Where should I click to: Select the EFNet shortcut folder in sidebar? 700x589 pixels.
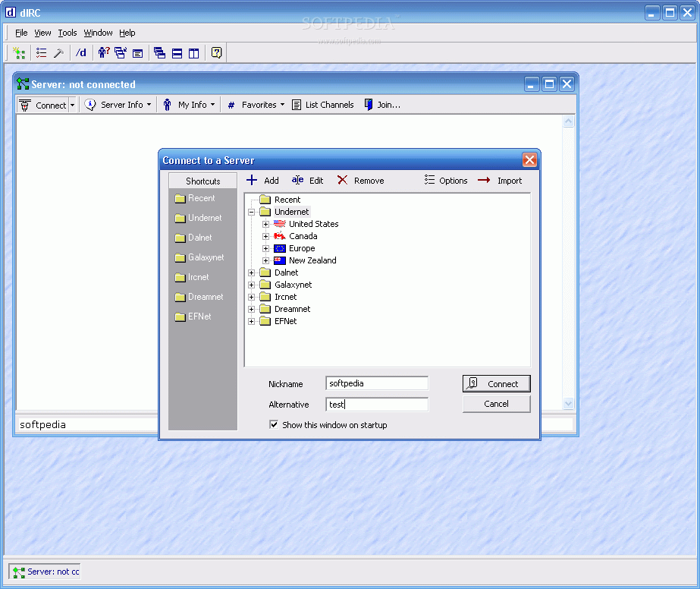coord(193,317)
